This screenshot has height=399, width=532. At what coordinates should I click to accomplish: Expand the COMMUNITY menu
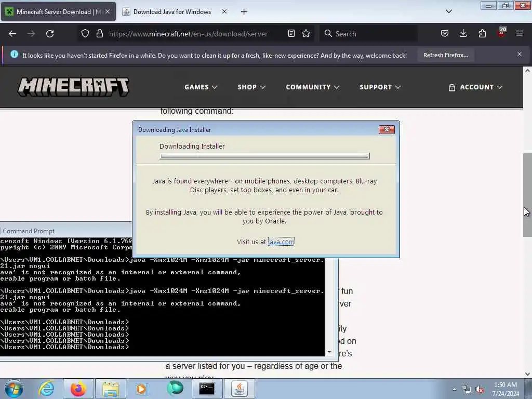coord(312,87)
